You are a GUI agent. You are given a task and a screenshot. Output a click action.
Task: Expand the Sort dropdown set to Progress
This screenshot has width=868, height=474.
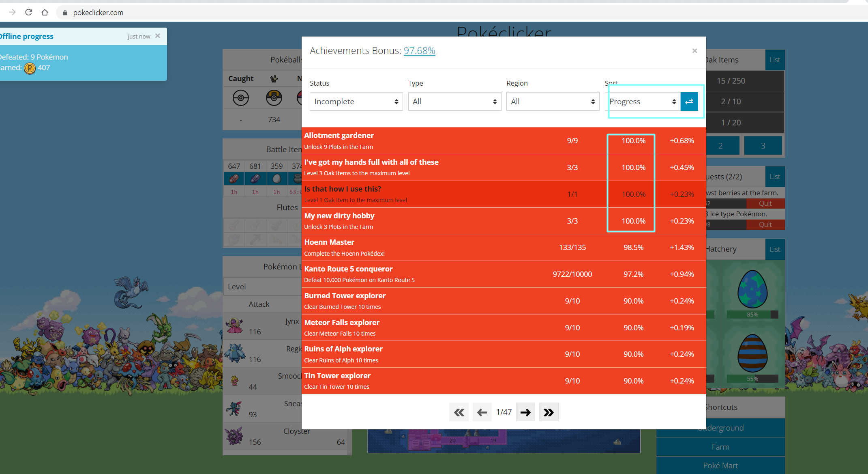click(x=642, y=101)
